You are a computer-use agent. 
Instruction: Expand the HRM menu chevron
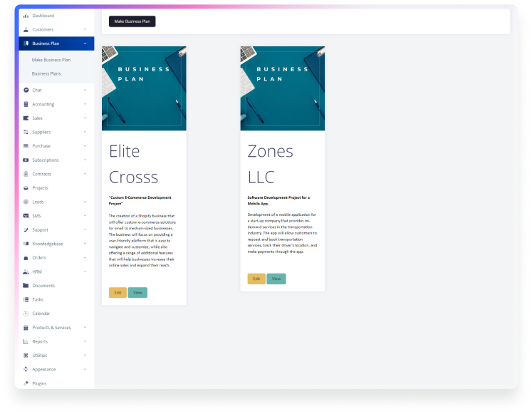point(85,271)
